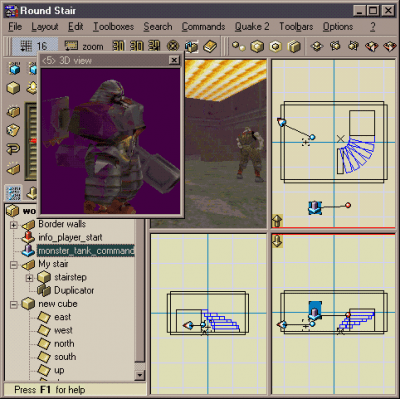Open the Layout menu
The width and height of the screenshot is (400, 399).
(x=45, y=27)
